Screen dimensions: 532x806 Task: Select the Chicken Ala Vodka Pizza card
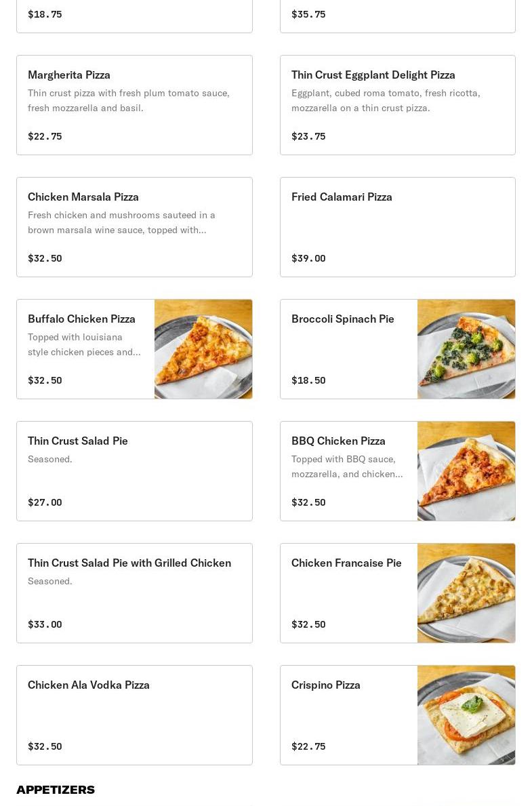click(x=134, y=715)
